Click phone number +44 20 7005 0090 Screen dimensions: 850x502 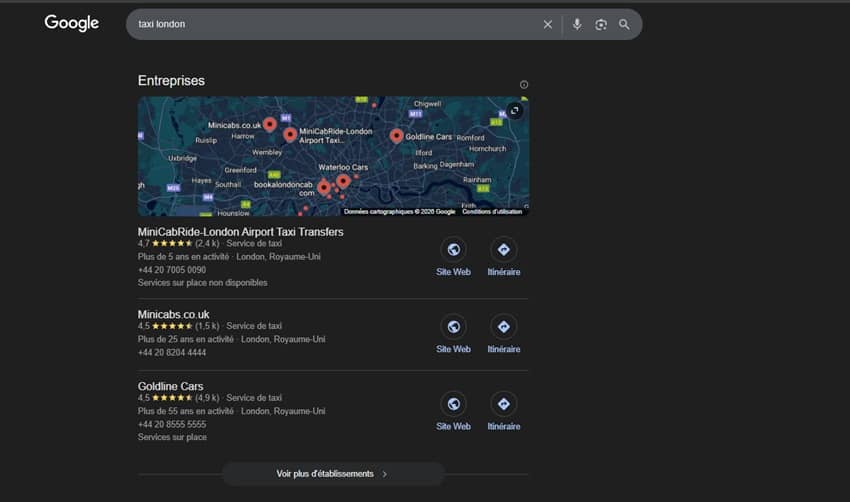click(172, 269)
